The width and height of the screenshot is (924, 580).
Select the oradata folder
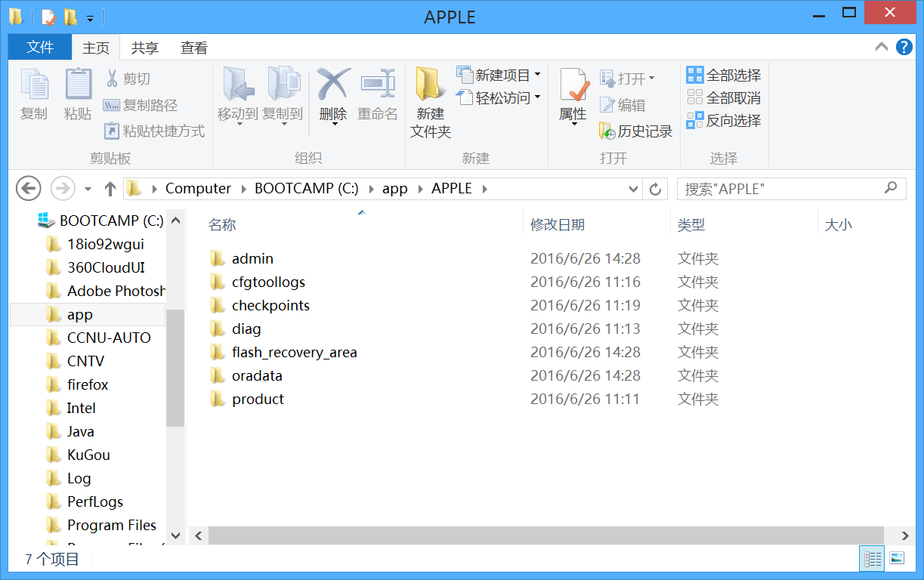(x=246, y=375)
